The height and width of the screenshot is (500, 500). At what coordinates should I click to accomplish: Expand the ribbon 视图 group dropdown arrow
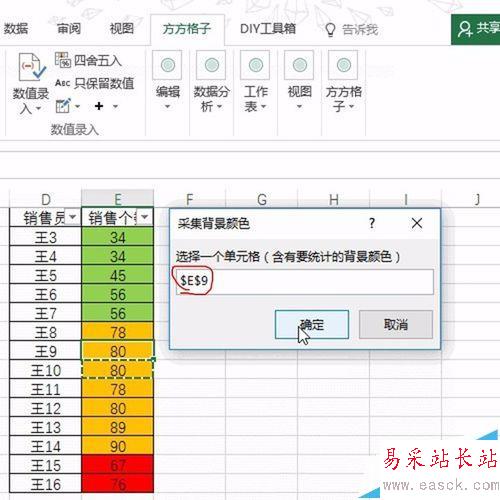coord(299,107)
